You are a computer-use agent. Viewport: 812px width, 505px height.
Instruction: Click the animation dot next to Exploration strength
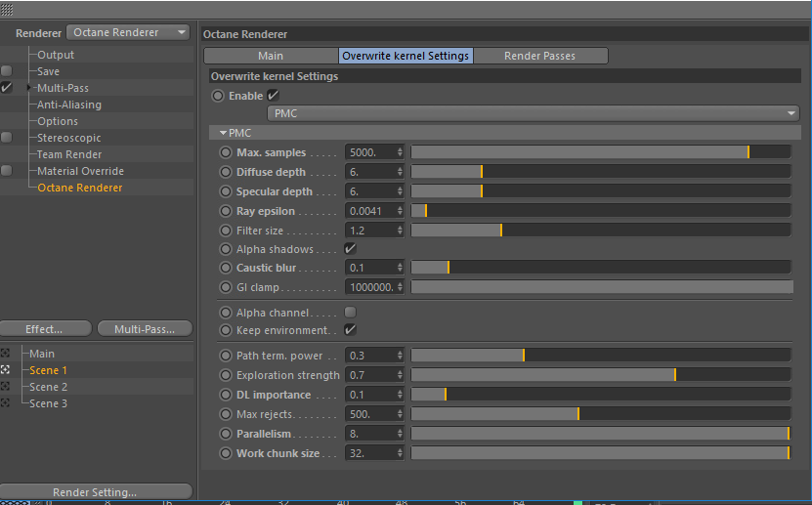226,375
